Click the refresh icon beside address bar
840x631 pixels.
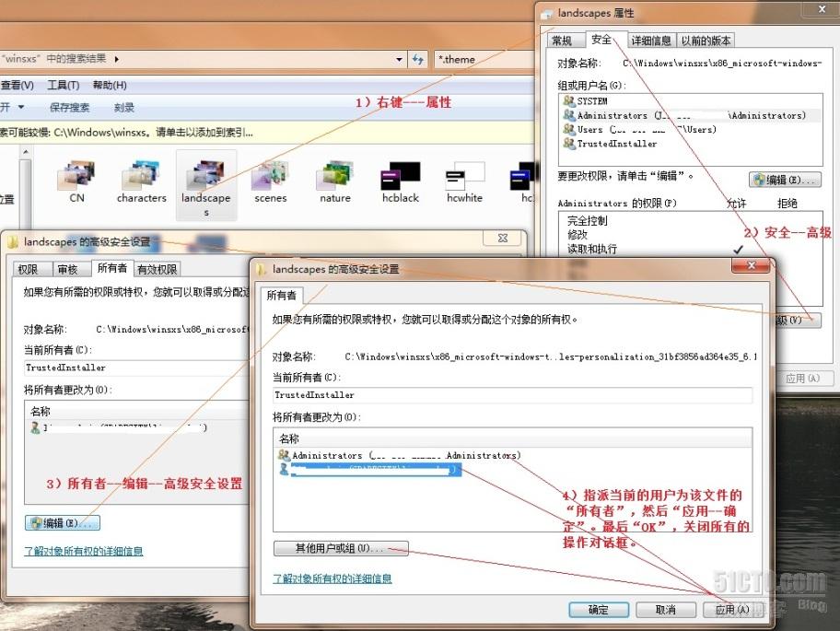click(x=418, y=60)
